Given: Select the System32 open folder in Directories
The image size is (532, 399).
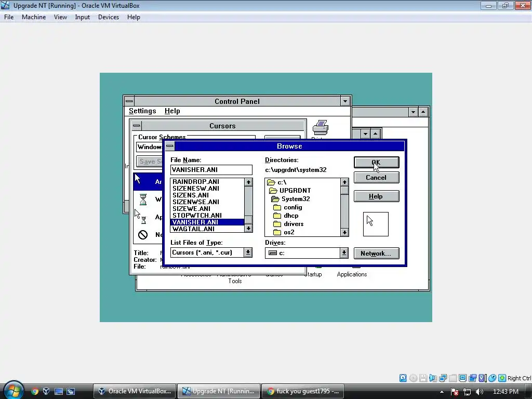Looking at the screenshot, I should (x=290, y=199).
